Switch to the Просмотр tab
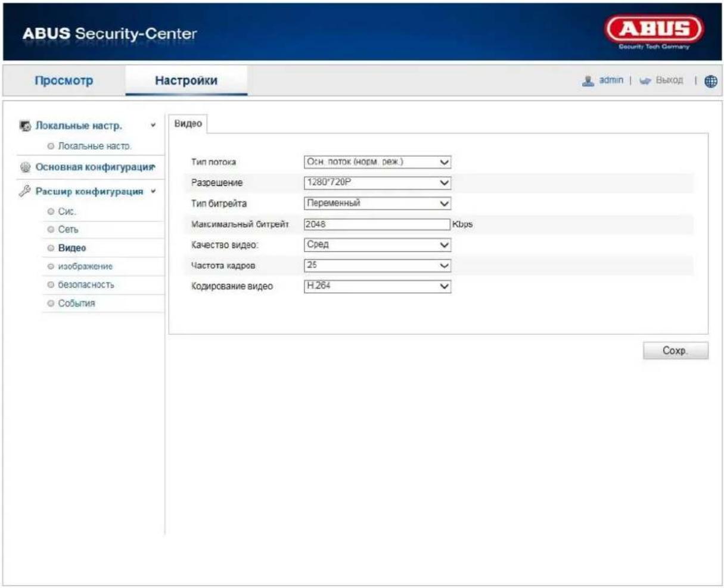This screenshot has width=724, height=588. [x=64, y=80]
